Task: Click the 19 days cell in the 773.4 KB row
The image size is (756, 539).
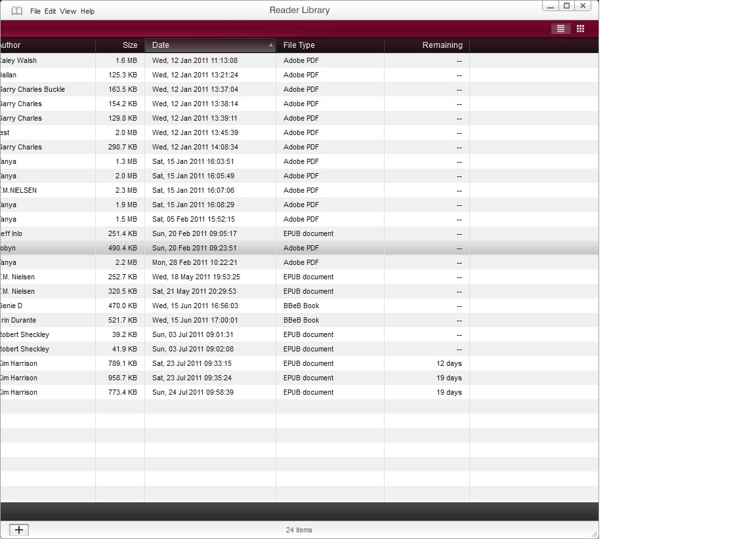Action: coord(449,393)
